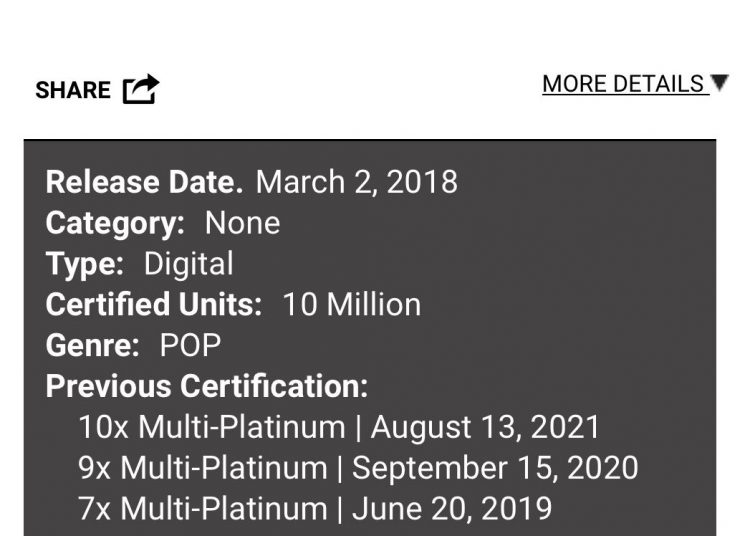Click the None category value
Image resolution: width=750 pixels, height=536 pixels.
point(243,223)
